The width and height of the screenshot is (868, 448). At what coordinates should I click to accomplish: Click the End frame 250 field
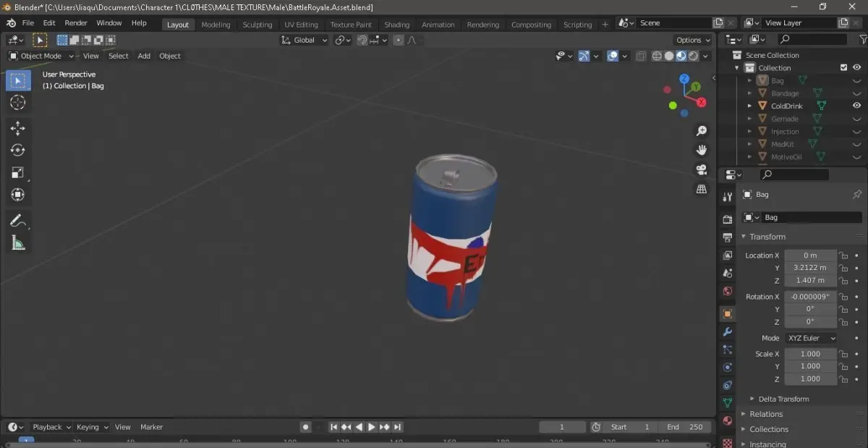[x=685, y=427]
